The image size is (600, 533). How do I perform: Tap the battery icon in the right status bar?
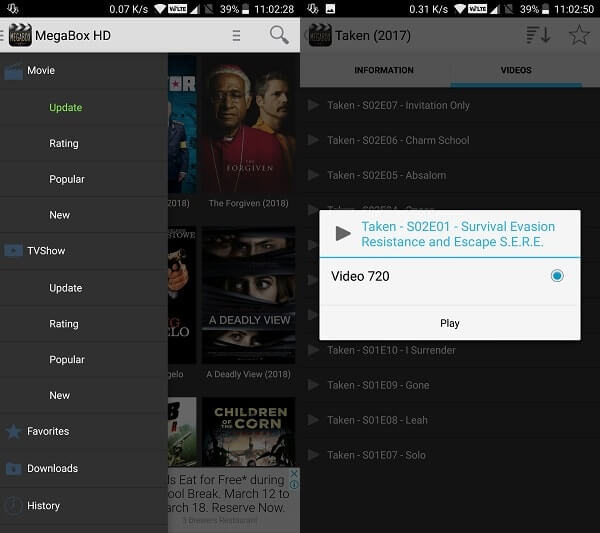click(546, 9)
